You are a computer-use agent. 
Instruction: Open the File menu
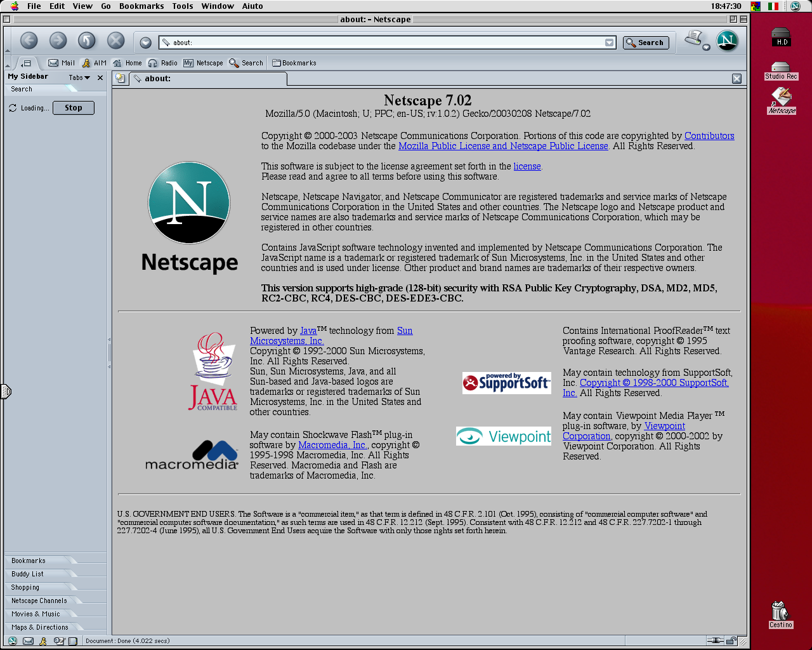34,6
